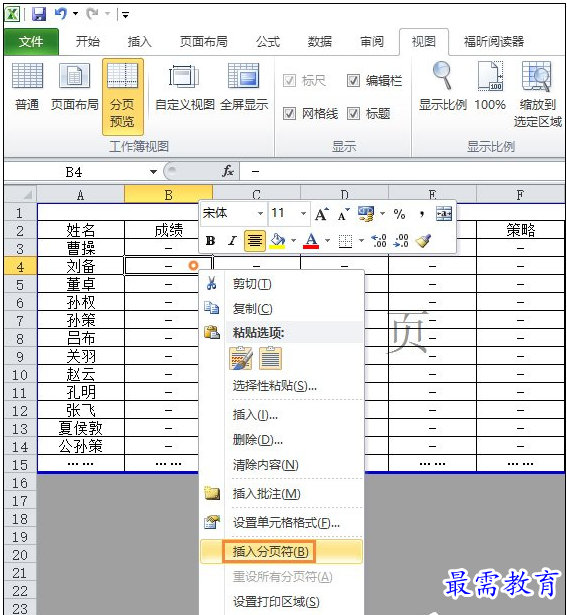Apply yellow fill color bucket
The image size is (567, 615).
(x=278, y=240)
